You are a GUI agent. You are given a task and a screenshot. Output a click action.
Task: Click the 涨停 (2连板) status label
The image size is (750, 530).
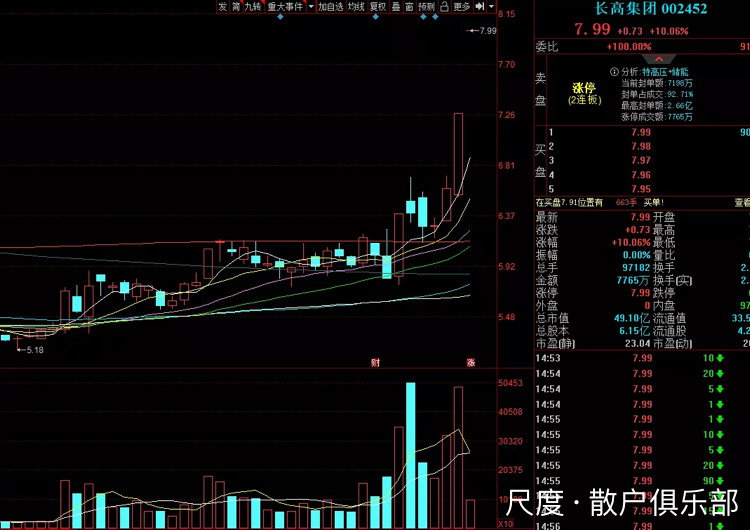click(x=585, y=94)
